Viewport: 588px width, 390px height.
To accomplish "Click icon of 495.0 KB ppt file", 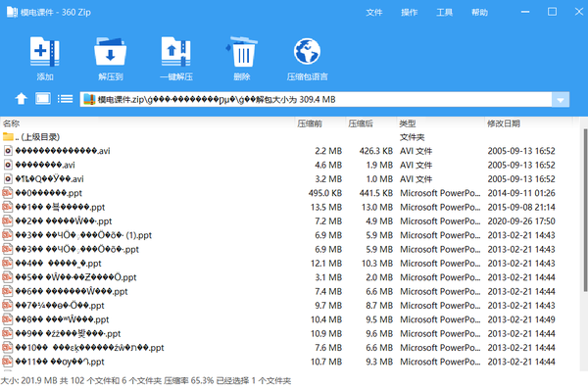I will (x=8, y=193).
